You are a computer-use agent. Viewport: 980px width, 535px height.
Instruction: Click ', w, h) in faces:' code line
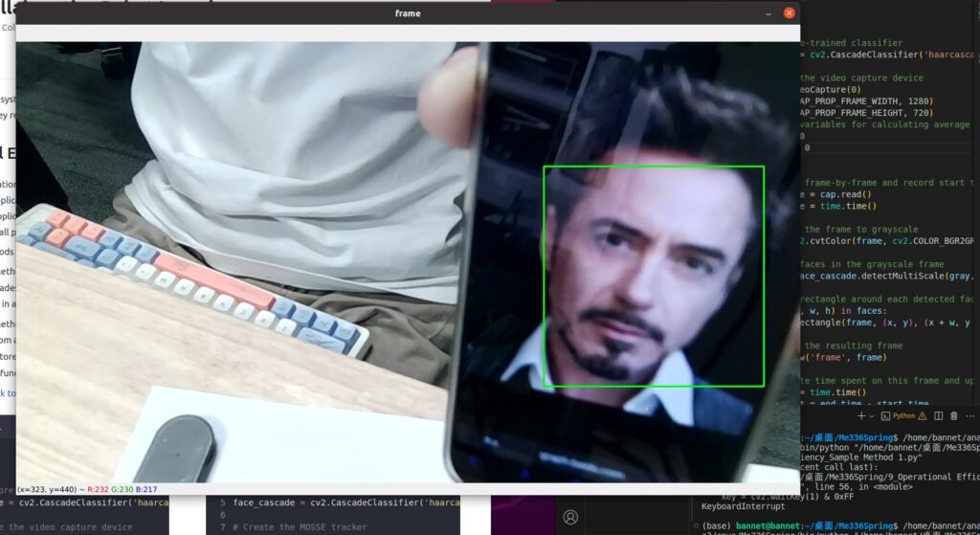(x=842, y=311)
